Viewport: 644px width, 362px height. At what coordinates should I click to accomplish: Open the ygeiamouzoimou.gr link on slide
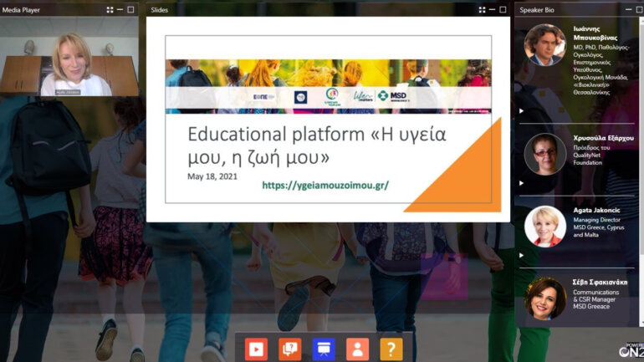[325, 185]
